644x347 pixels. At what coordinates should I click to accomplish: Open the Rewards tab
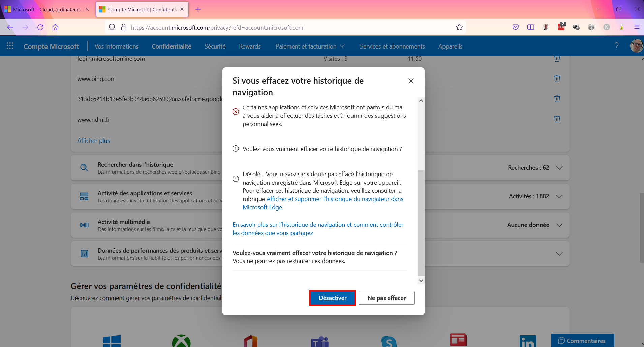(x=250, y=46)
